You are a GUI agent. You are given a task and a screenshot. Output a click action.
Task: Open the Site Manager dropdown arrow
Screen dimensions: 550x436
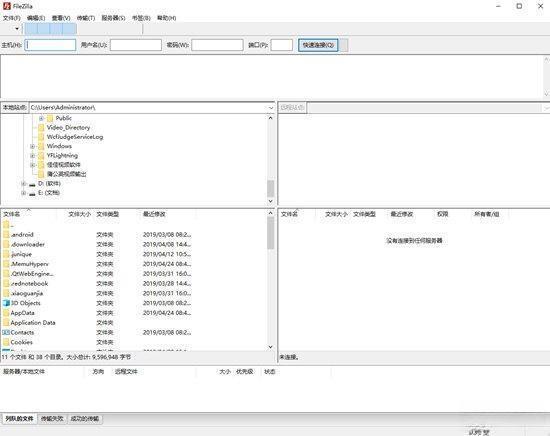coord(17,29)
